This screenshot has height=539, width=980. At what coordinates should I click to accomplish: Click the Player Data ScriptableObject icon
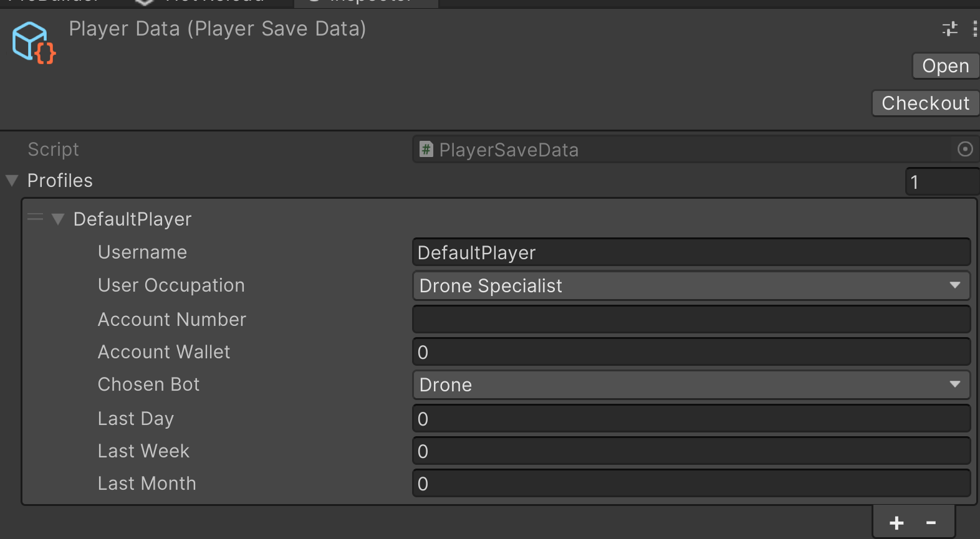pyautogui.click(x=34, y=42)
